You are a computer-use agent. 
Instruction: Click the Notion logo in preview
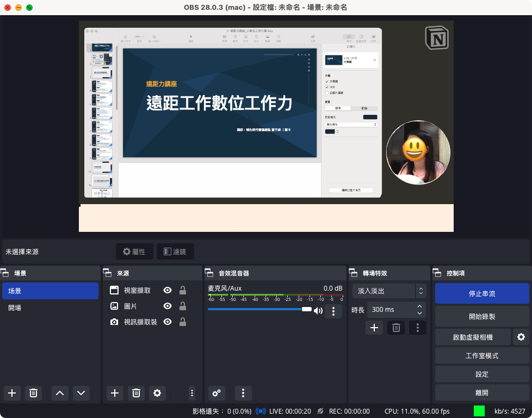[437, 38]
